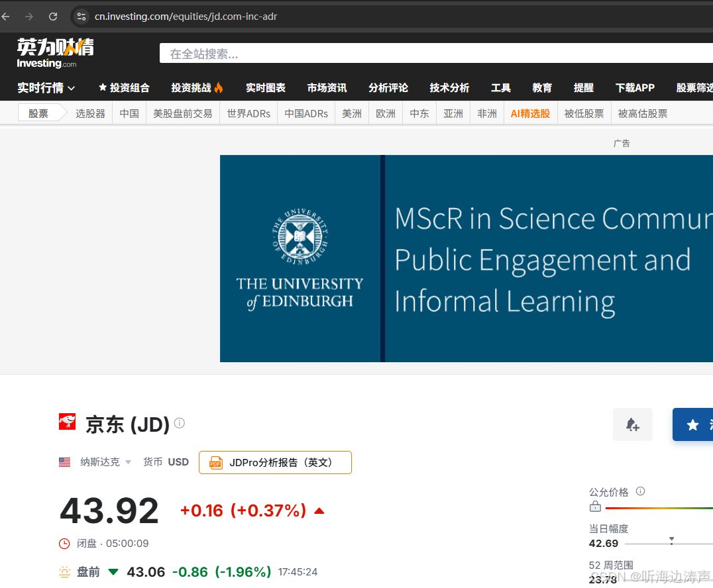This screenshot has width=713, height=588.
Task: Open 下载APP menu item
Action: [x=635, y=87]
